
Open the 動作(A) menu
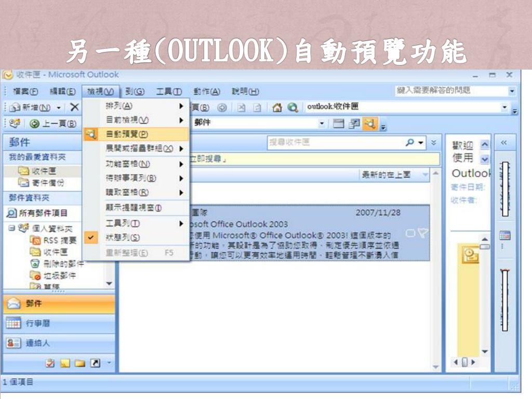click(x=207, y=91)
